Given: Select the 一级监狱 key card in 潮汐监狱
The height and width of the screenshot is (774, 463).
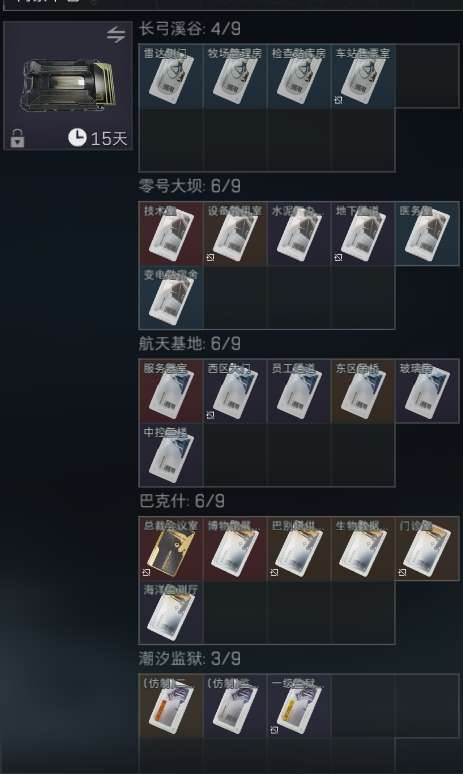Looking at the screenshot, I should click(x=299, y=706).
